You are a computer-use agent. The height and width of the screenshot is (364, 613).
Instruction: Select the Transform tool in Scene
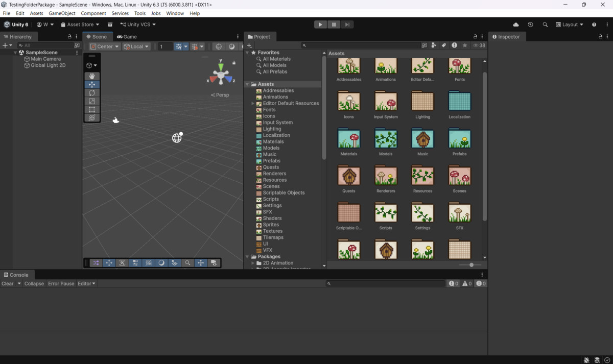pyautogui.click(x=92, y=117)
